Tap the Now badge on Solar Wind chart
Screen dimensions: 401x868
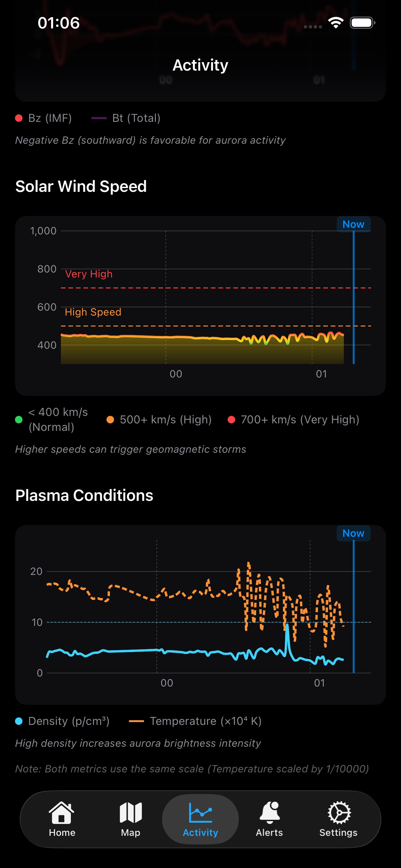point(353,224)
